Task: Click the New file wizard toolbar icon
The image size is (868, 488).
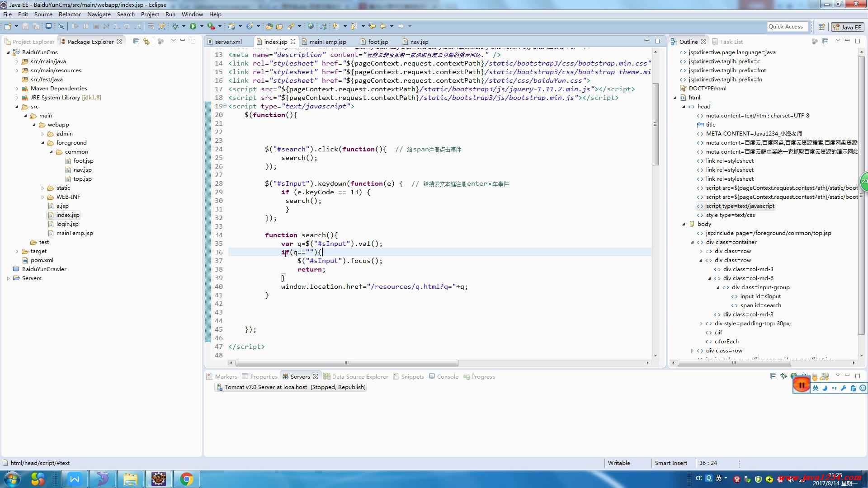Action: coord(8,26)
